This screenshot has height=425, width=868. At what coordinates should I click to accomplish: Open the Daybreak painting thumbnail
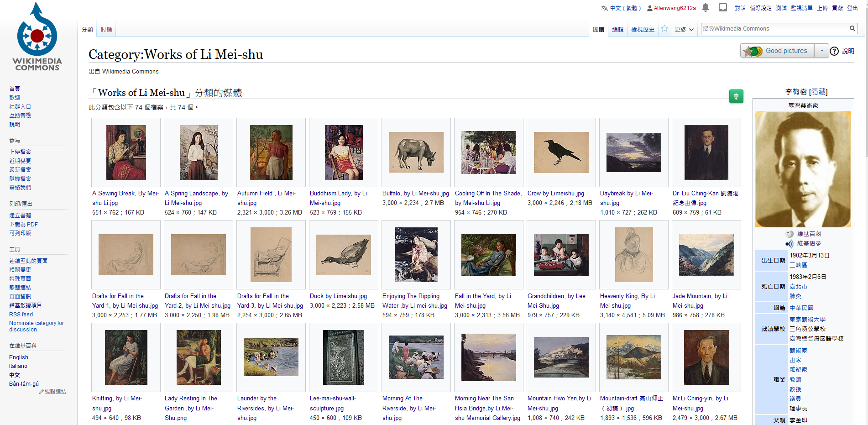pyautogui.click(x=634, y=152)
